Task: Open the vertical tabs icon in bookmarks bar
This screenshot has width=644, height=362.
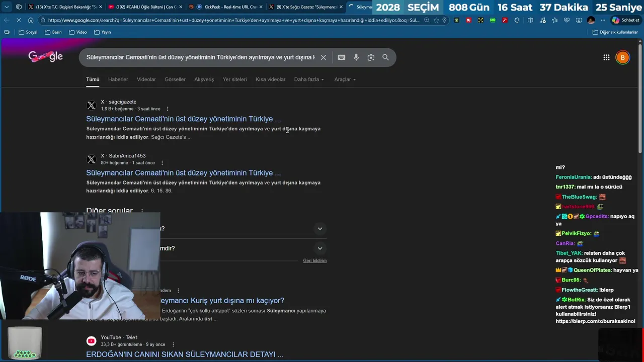Action: pos(6,32)
